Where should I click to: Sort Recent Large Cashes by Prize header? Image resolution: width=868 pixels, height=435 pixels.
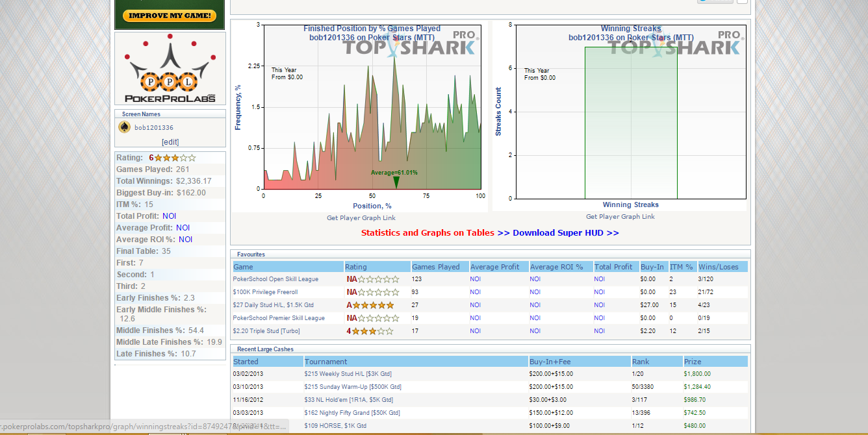point(715,362)
